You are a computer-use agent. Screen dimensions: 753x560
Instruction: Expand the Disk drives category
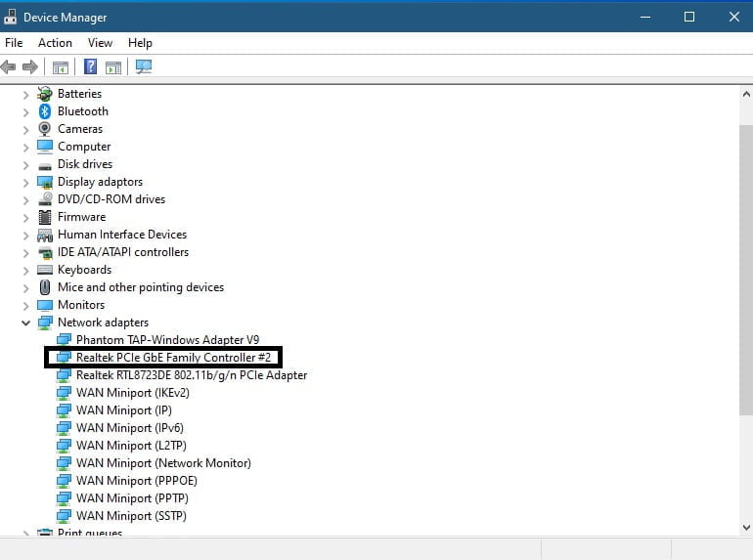pos(26,164)
